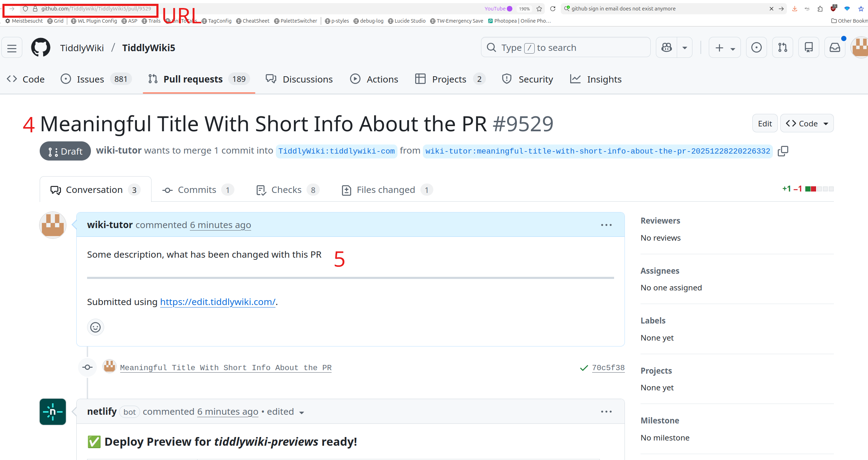Open the notifications inbox icon

point(835,48)
